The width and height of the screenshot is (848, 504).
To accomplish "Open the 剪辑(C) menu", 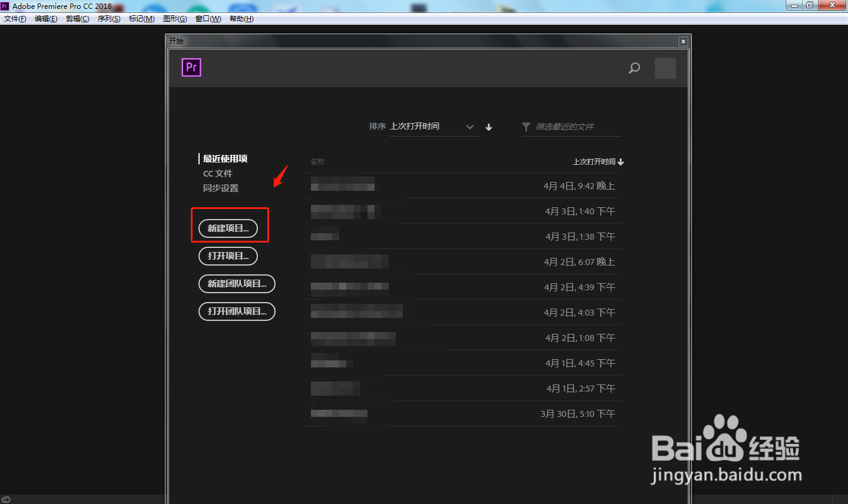I will [77, 19].
